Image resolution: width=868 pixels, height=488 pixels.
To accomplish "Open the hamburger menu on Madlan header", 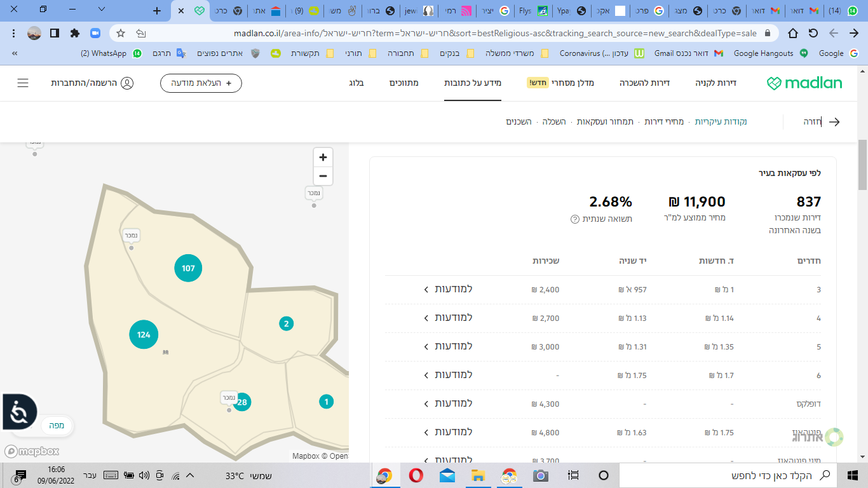I will point(23,83).
